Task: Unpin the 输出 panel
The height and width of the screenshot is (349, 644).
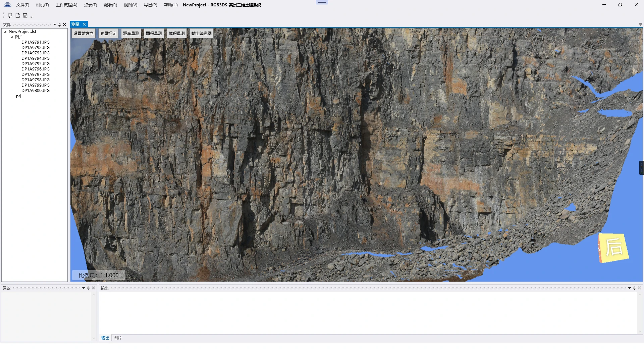Action: [634, 288]
